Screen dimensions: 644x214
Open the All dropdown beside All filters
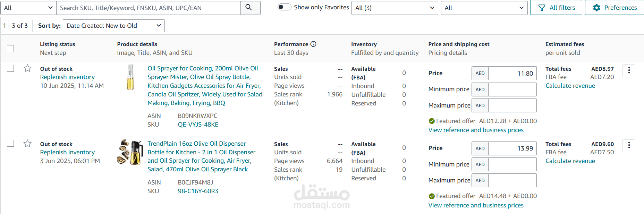tap(484, 8)
